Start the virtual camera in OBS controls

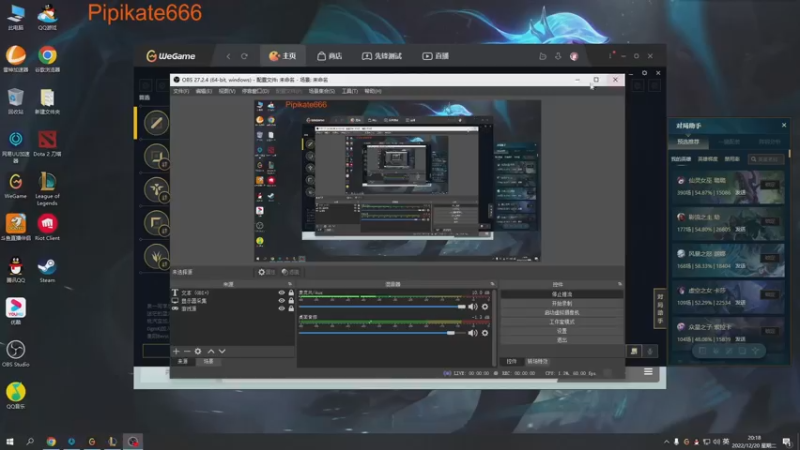click(562, 313)
